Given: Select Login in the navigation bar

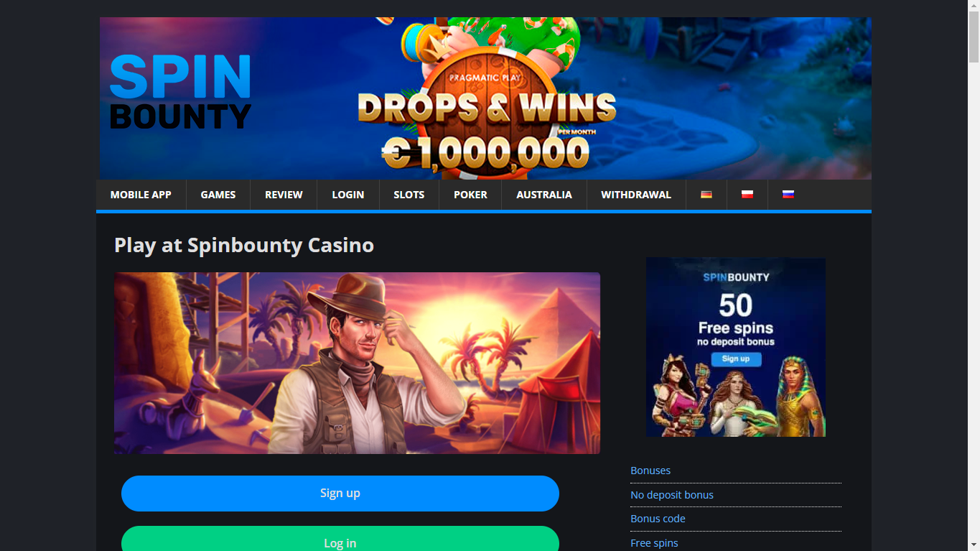Looking at the screenshot, I should [x=348, y=195].
